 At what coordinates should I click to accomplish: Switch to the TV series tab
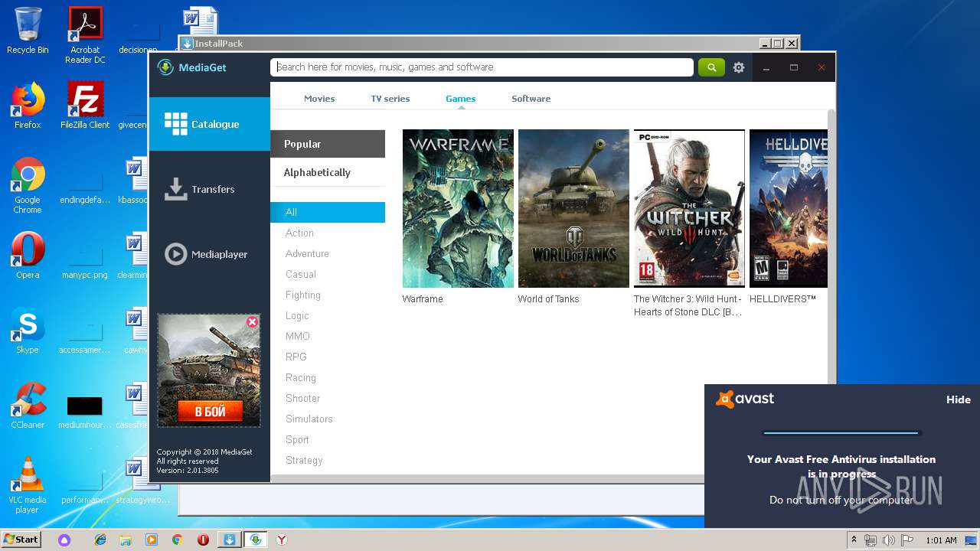click(x=390, y=99)
